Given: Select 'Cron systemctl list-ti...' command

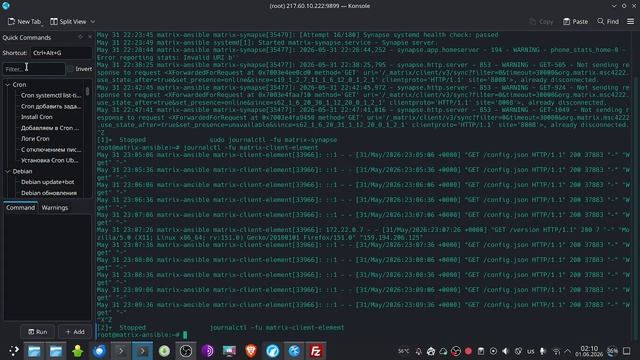Looking at the screenshot, I should click(51, 95).
